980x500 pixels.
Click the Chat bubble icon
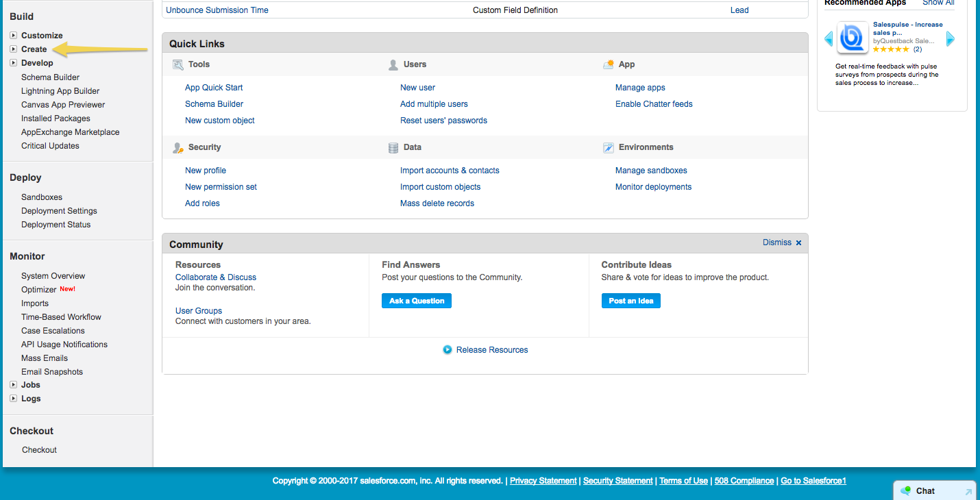pyautogui.click(x=905, y=490)
